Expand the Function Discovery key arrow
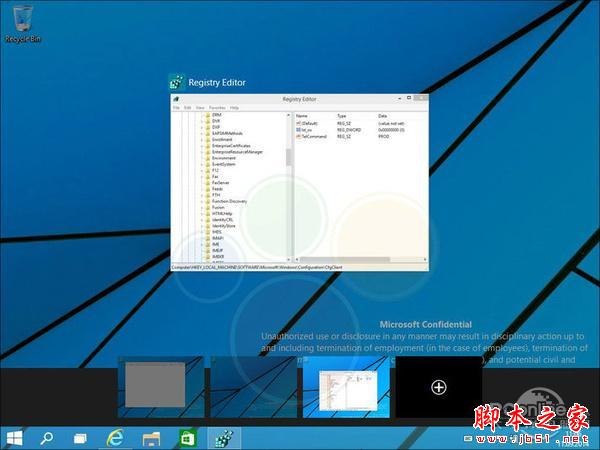The image size is (600, 450). point(202,201)
